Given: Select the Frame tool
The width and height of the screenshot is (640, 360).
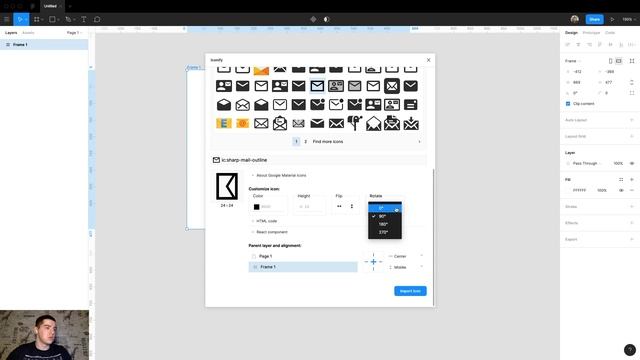Looking at the screenshot, I should tap(37, 19).
